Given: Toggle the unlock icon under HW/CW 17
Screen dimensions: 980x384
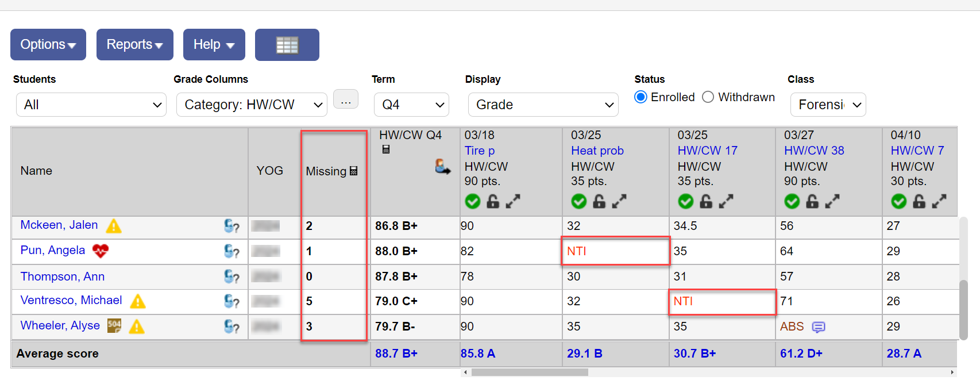Looking at the screenshot, I should (706, 201).
